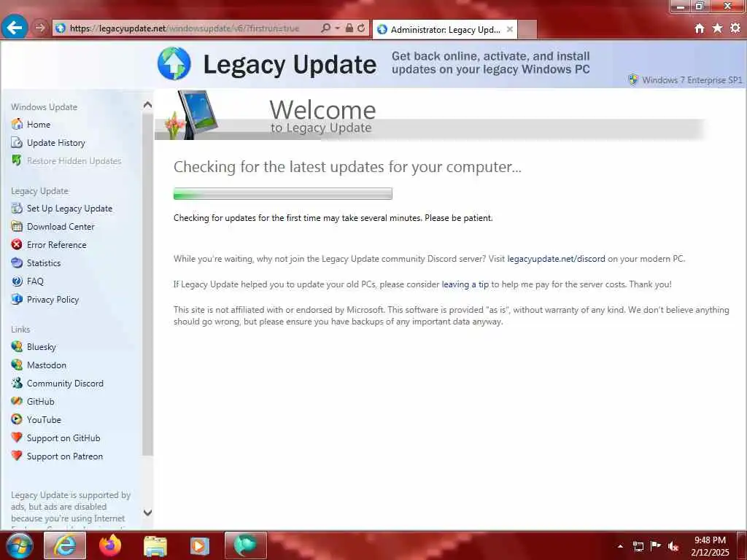This screenshot has width=747, height=560.
Task: Click the Windows 7 Enterprise SP1 label
Action: point(692,80)
